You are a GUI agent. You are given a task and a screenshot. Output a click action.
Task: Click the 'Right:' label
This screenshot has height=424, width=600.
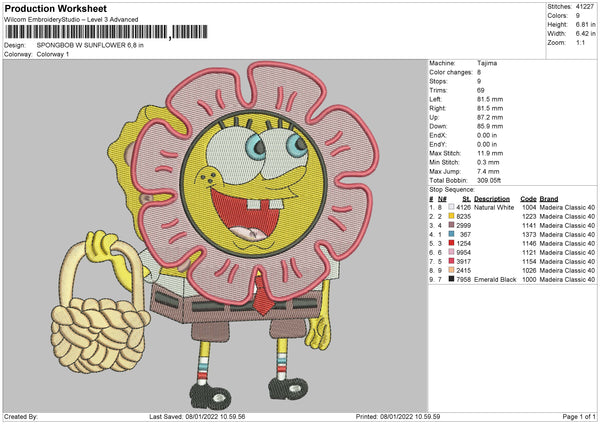pos(437,108)
